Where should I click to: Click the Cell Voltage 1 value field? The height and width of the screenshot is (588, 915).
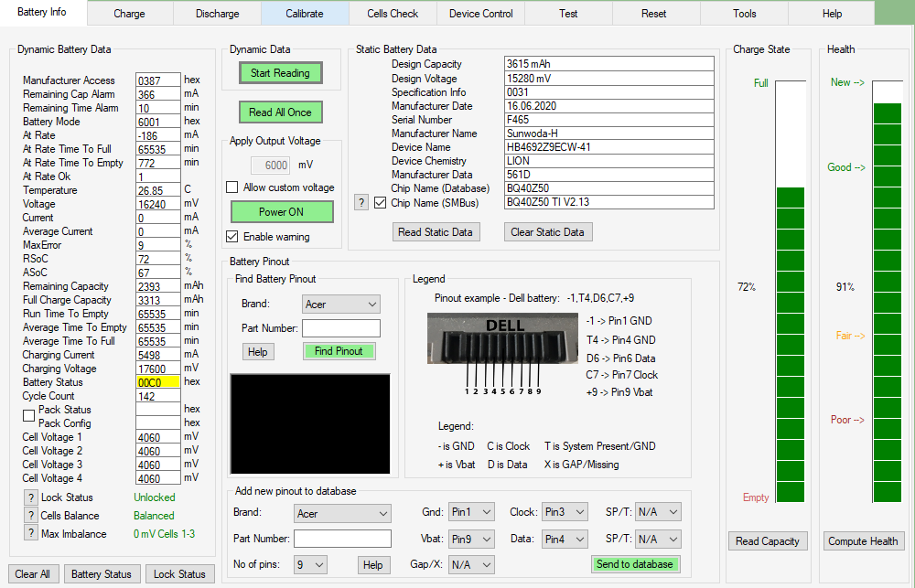[158, 437]
